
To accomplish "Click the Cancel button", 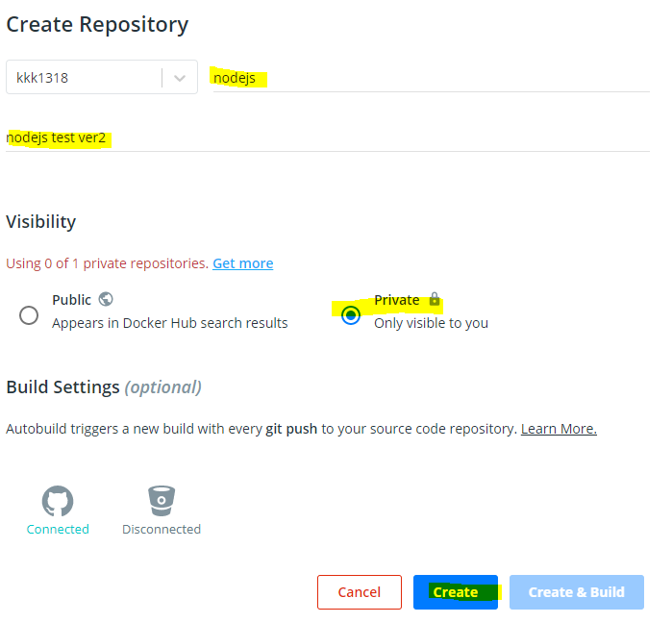I will [360, 591].
